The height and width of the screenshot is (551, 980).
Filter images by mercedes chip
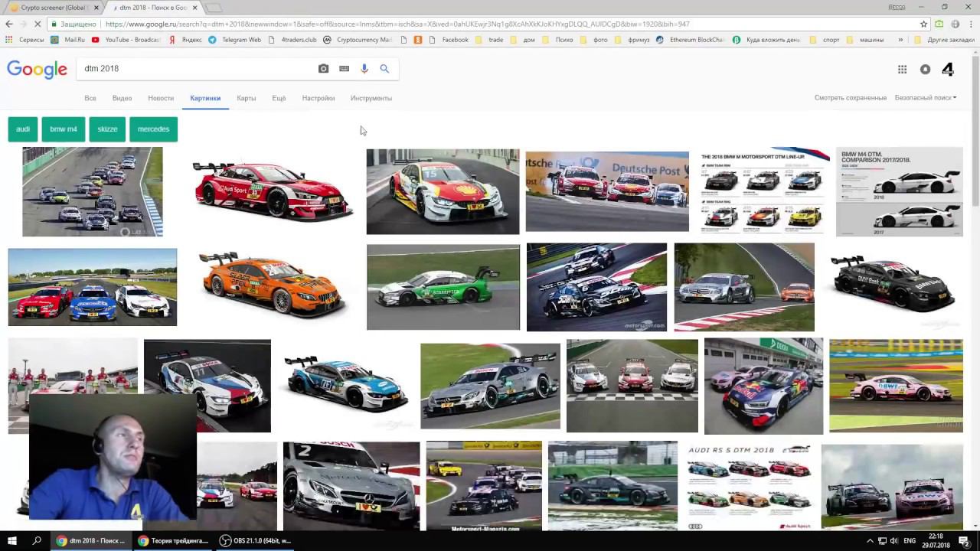pos(154,129)
